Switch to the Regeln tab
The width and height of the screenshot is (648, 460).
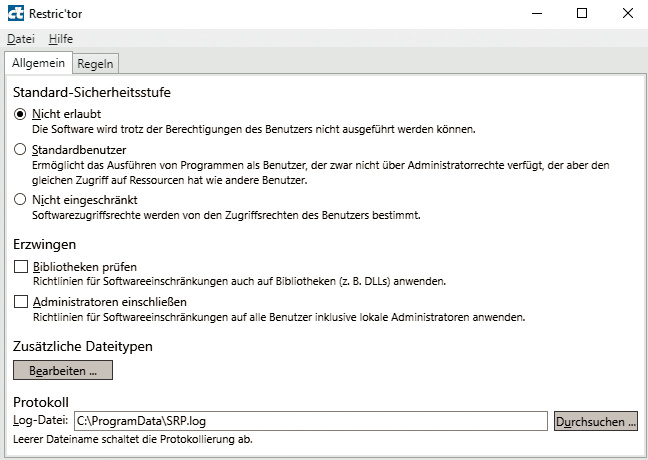tap(96, 63)
